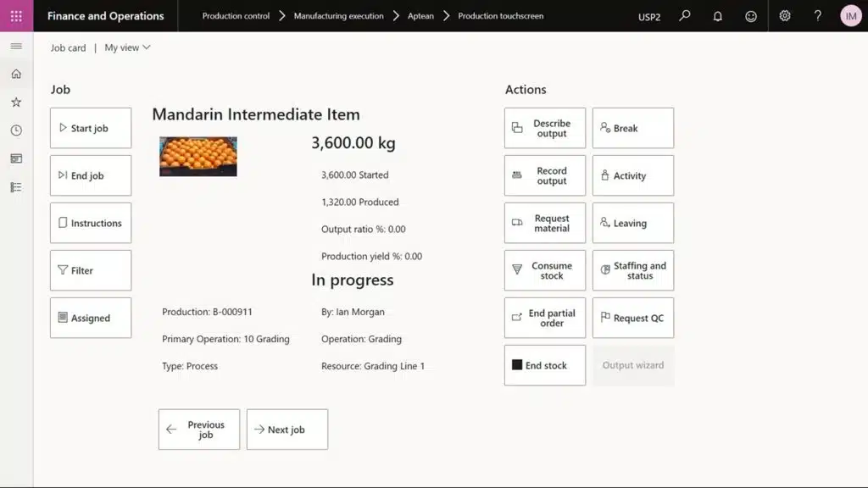Go home using the sidebar house icon

[15, 74]
